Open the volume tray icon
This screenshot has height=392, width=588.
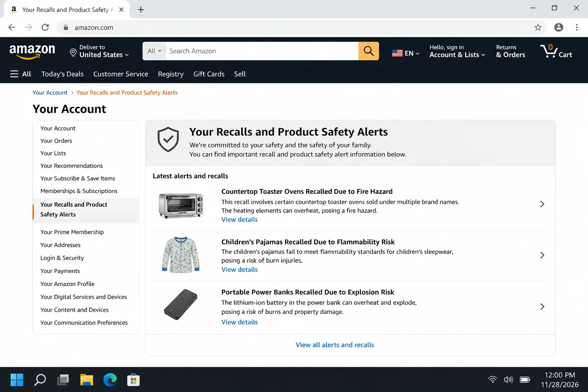point(508,379)
